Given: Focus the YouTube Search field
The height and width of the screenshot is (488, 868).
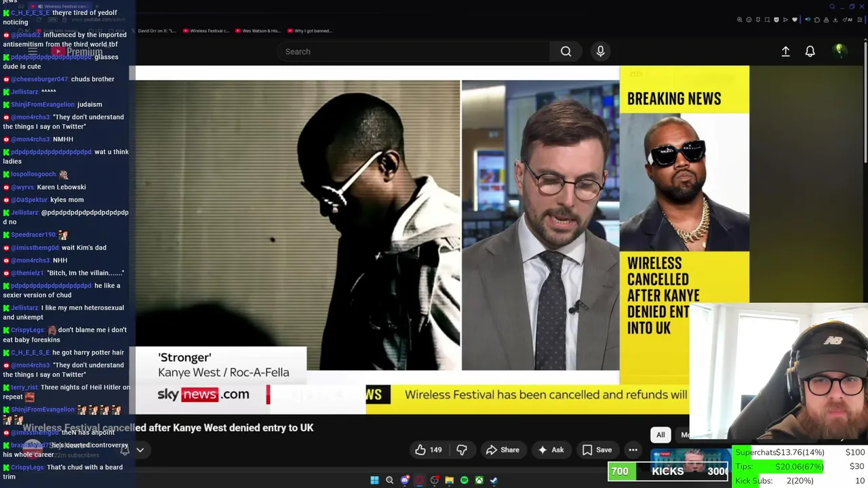Looking at the screenshot, I should [x=414, y=52].
